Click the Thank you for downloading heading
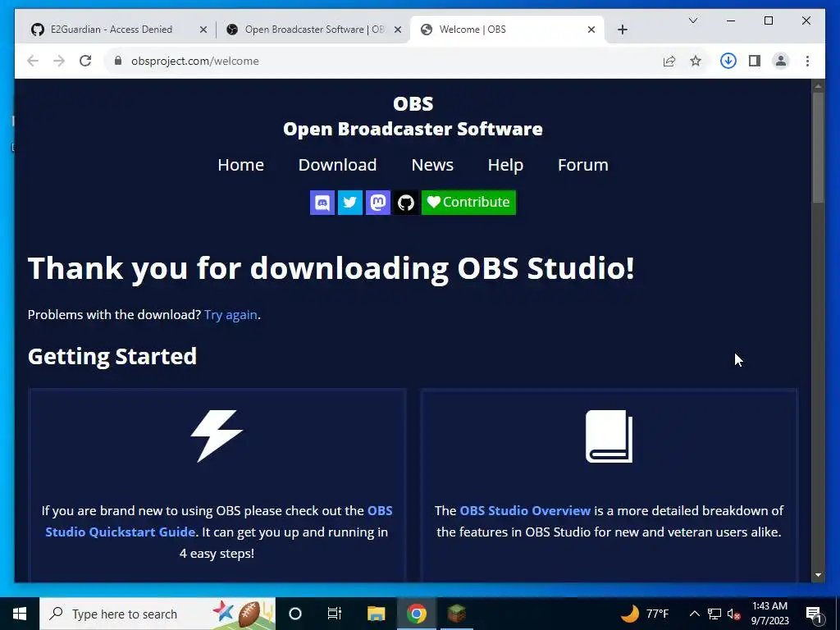Screen dimensions: 840x630 331,268
